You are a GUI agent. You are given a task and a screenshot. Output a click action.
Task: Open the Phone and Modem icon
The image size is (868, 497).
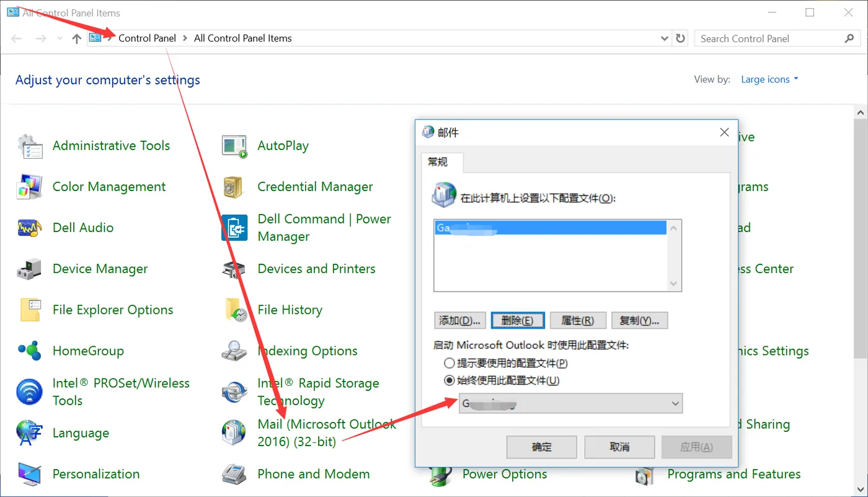235,474
